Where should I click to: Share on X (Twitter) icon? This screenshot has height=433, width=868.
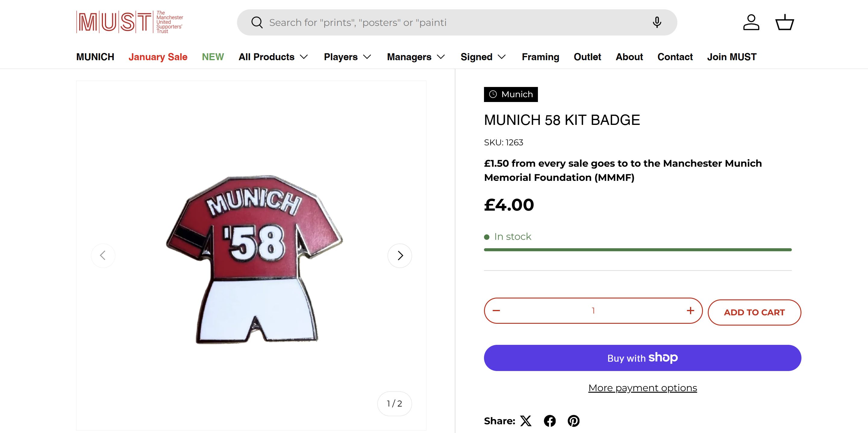(526, 421)
